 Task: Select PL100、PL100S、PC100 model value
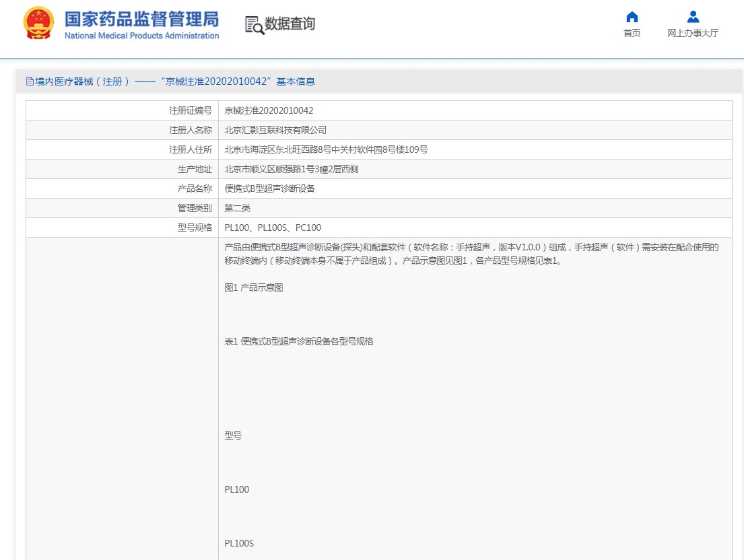[x=273, y=227]
